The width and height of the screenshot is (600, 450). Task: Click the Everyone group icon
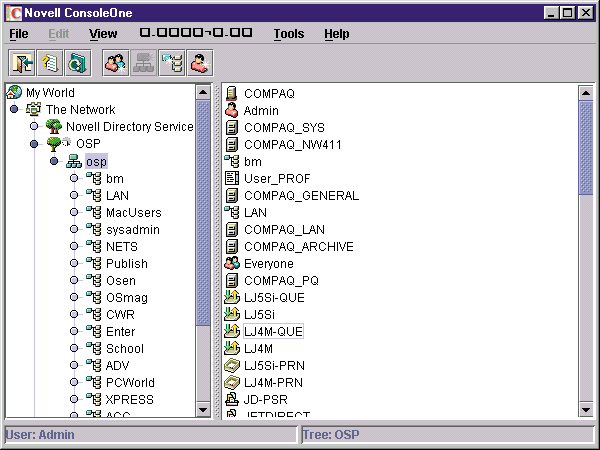point(231,263)
